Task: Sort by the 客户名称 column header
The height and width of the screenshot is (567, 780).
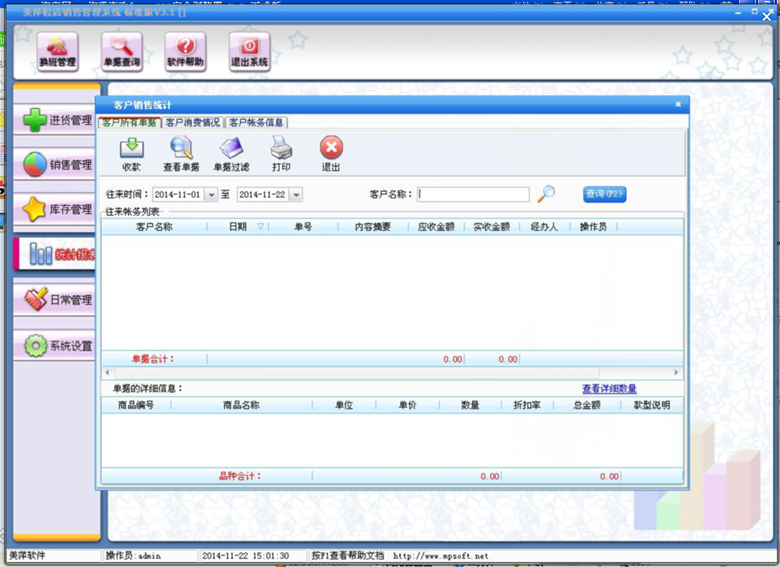Action: tap(154, 227)
